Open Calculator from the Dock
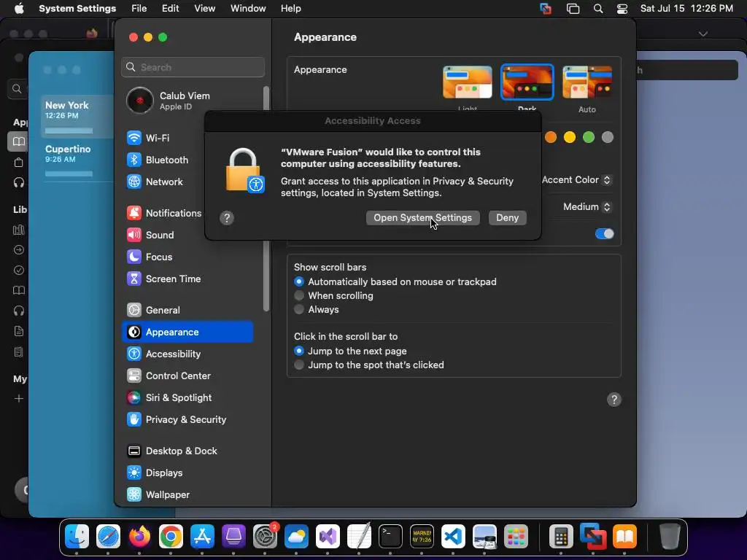 [561, 537]
